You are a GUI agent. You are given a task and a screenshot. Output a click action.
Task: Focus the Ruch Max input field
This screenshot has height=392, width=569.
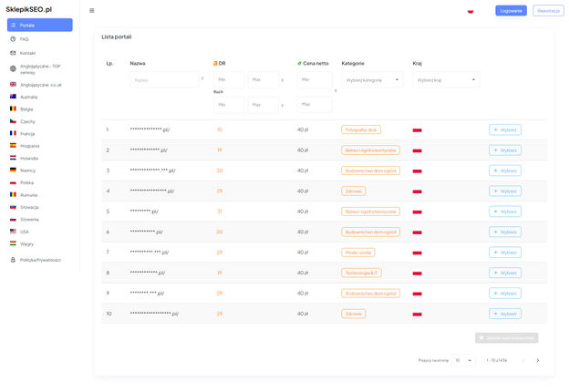(264, 105)
